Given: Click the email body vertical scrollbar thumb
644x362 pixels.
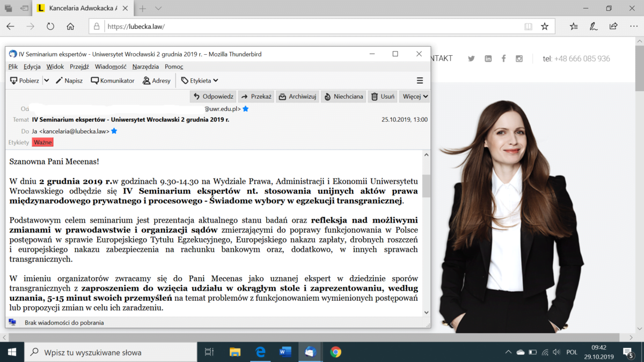Looking at the screenshot, I should (x=426, y=186).
